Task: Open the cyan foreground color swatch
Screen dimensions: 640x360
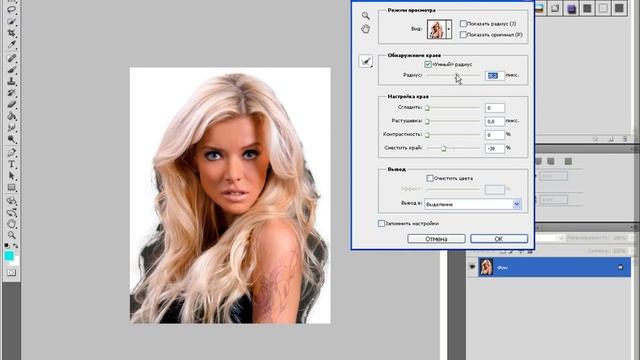Action: (9, 256)
